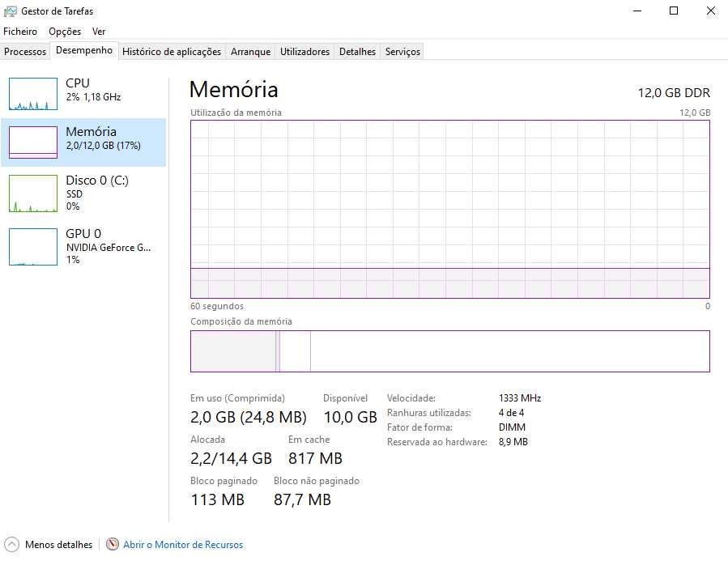The image size is (728, 561).
Task: Click the Gestor de Tarefas title bar icon
Action: (11, 11)
